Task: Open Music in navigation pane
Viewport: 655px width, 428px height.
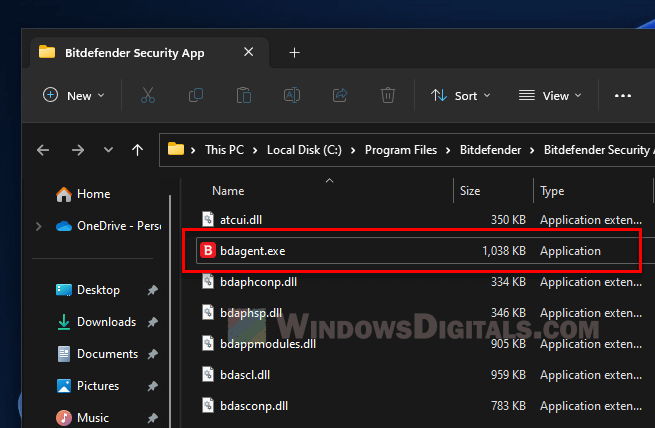Action: point(82,418)
